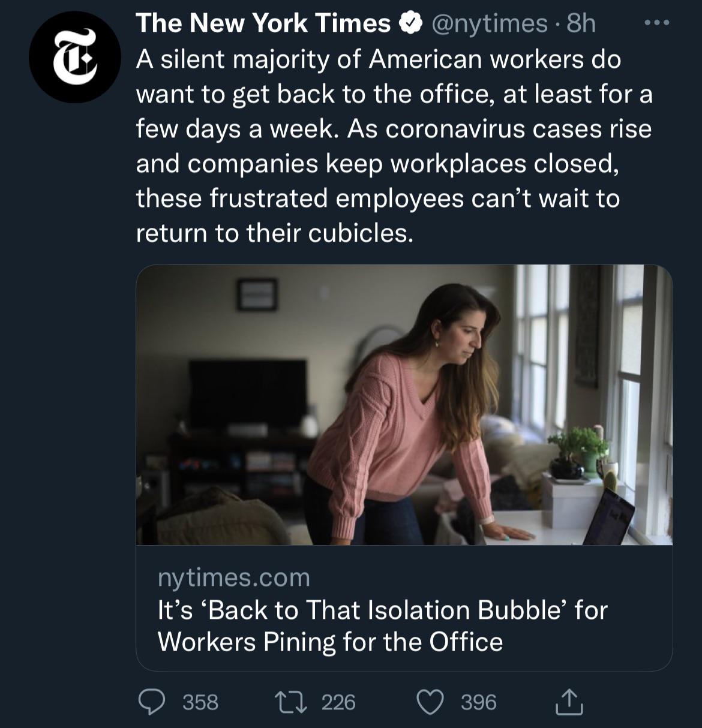Open the "Back to That Isolation Bubble" headline

pos(382,625)
